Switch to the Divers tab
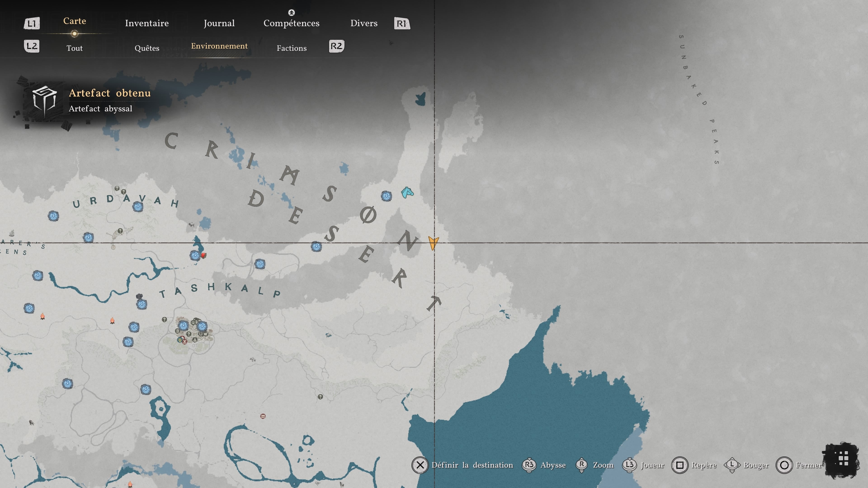Viewport: 868px width, 488px height. tap(364, 23)
